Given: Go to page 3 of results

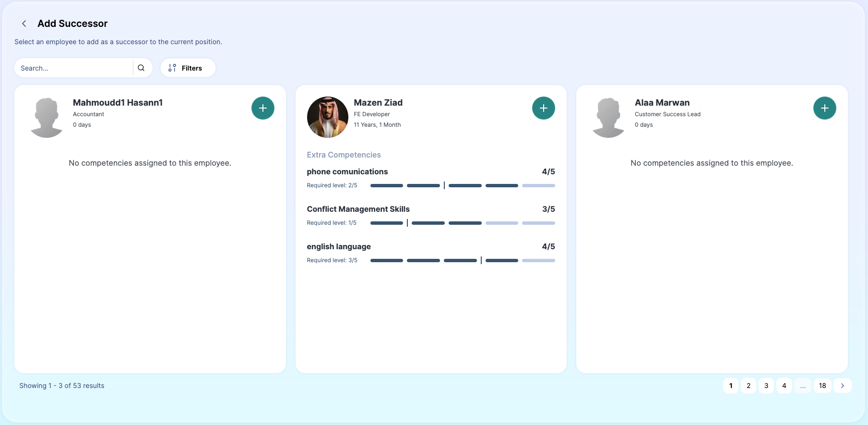Looking at the screenshot, I should click(766, 386).
